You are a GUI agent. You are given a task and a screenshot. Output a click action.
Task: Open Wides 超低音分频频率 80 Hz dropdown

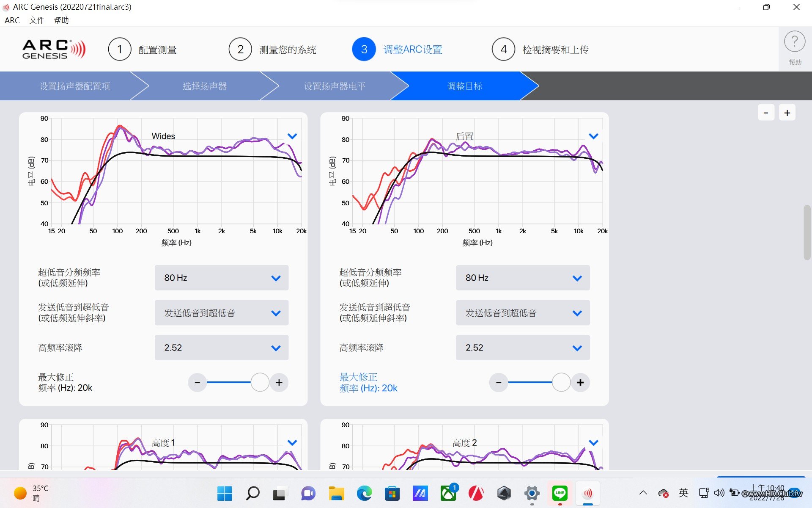pos(222,278)
